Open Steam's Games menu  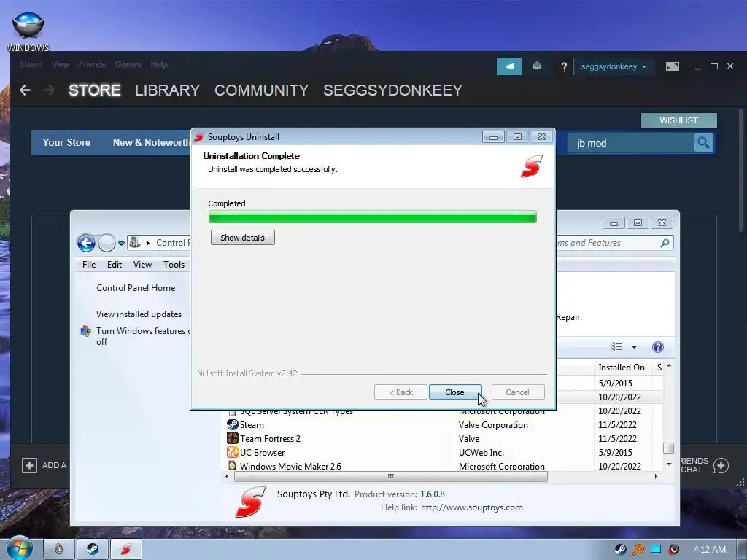[x=128, y=64]
